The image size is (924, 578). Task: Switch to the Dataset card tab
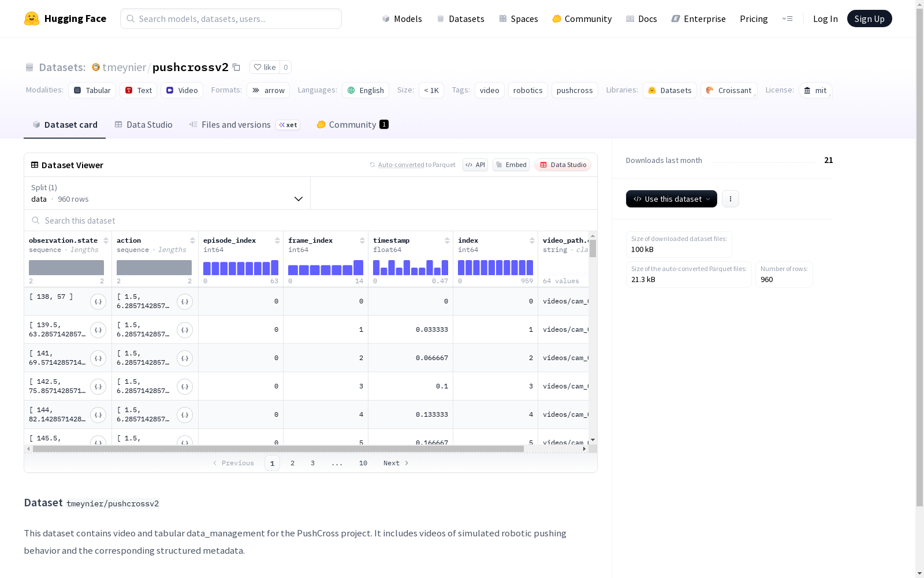[x=65, y=125]
